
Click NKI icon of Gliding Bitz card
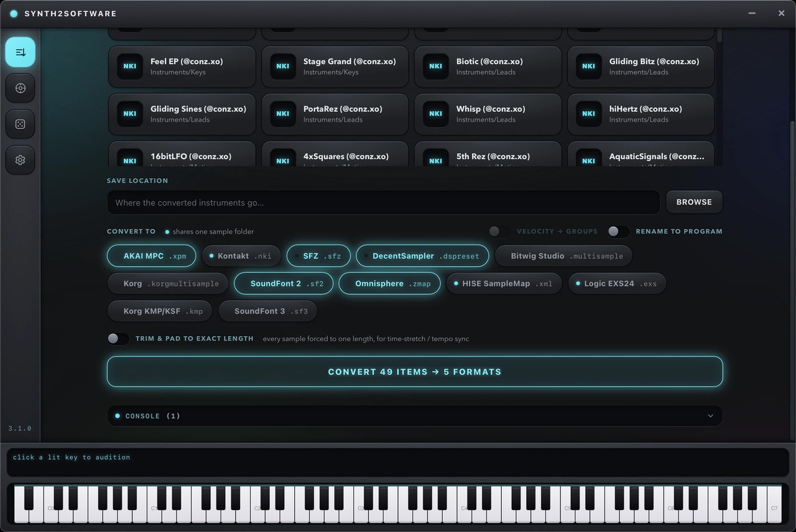[589, 66]
